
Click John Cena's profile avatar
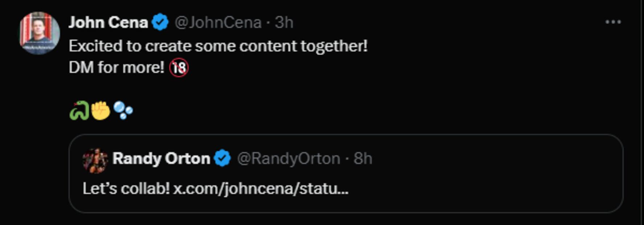(x=39, y=33)
